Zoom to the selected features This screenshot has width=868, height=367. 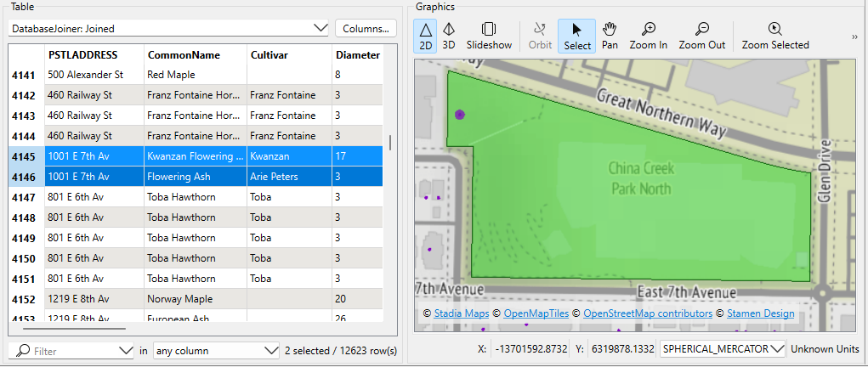(x=774, y=37)
